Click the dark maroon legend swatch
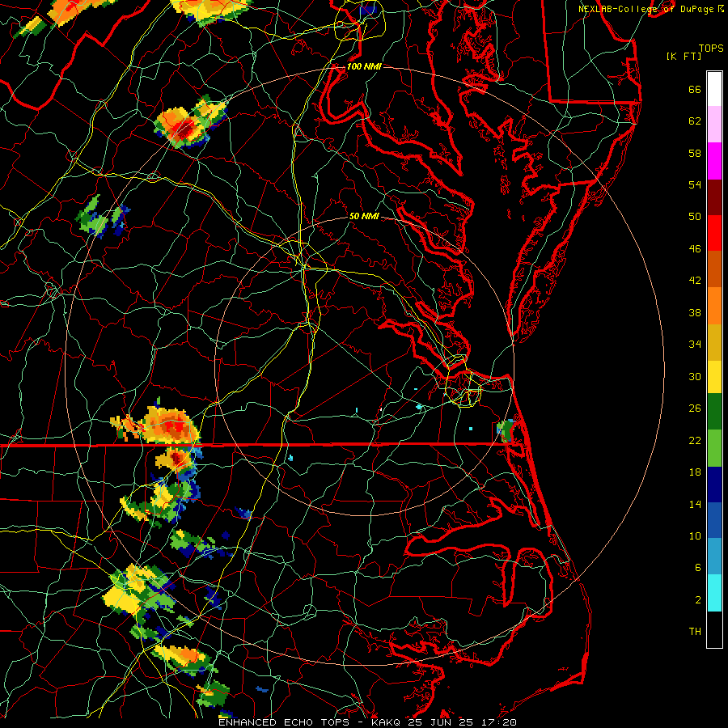The image size is (728, 728). [714, 197]
